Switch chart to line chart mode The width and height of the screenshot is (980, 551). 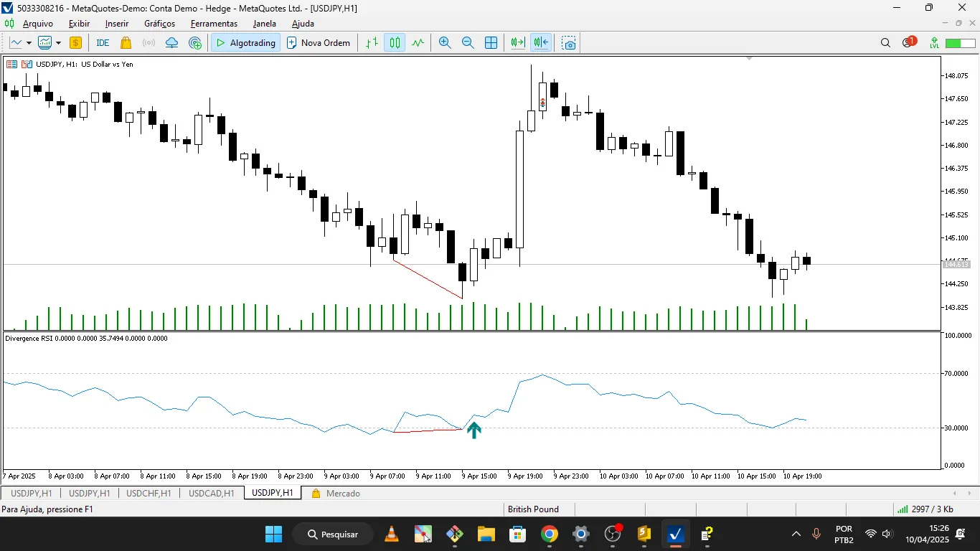(x=418, y=43)
